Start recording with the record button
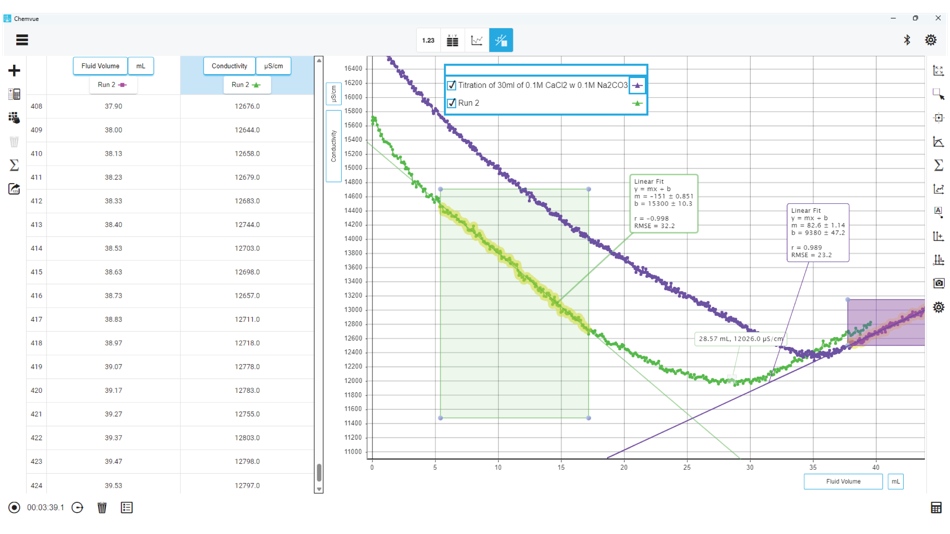 (14, 507)
